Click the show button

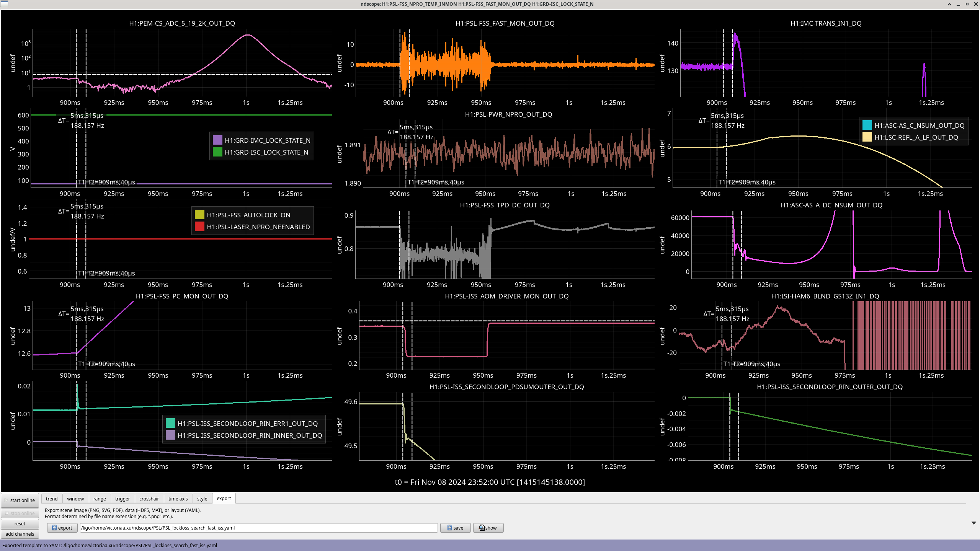[x=488, y=528]
